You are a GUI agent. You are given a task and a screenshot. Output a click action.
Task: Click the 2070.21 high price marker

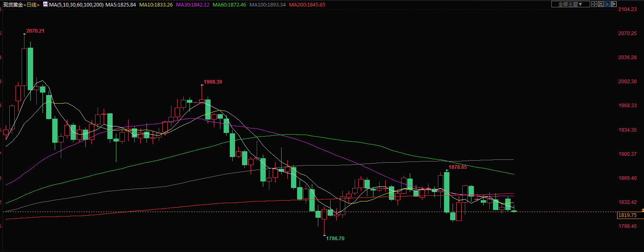tap(35, 31)
